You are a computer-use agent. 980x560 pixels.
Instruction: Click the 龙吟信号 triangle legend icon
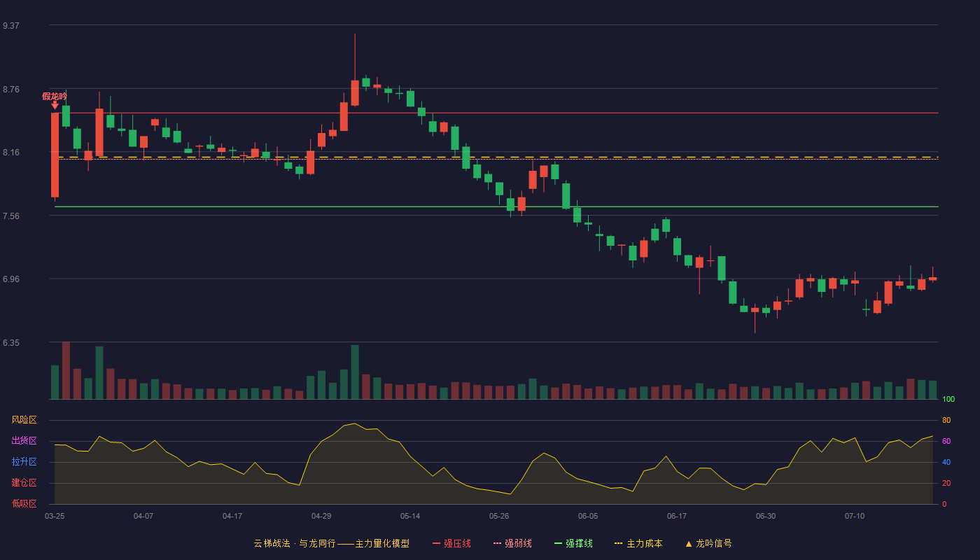(689, 543)
